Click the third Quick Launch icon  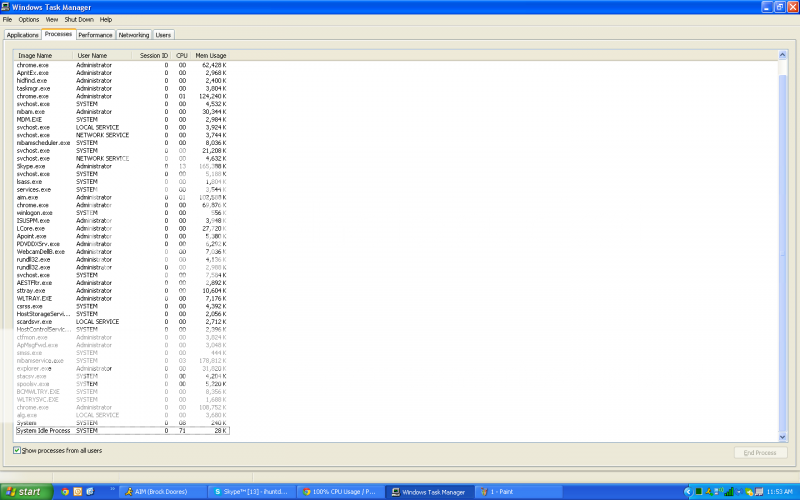click(x=90, y=492)
